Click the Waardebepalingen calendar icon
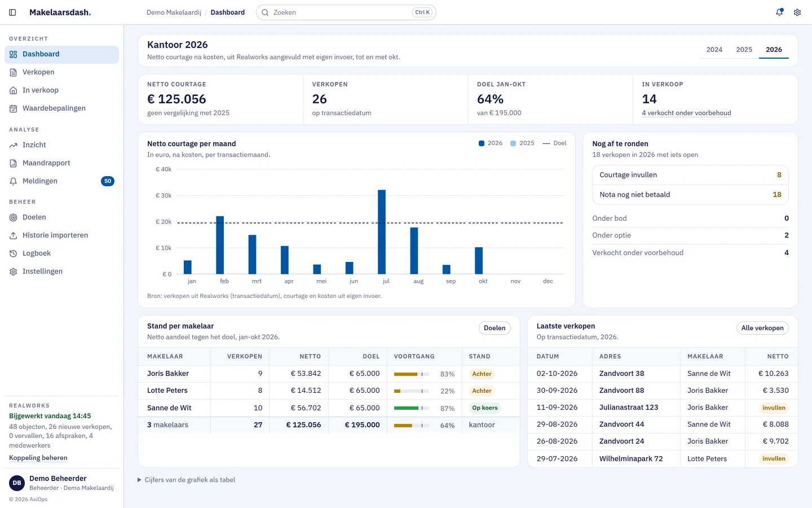The height and width of the screenshot is (508, 812). click(x=14, y=109)
